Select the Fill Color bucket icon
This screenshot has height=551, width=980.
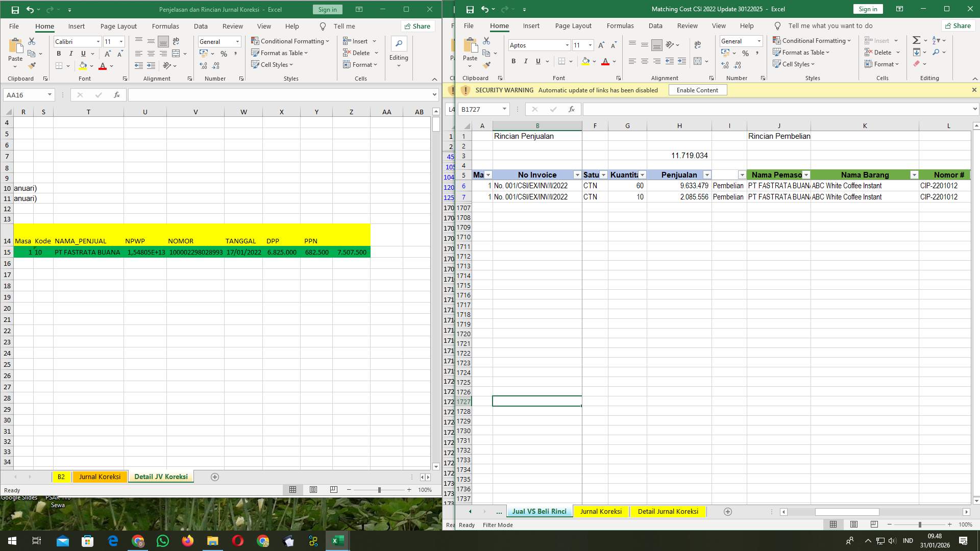point(585,61)
